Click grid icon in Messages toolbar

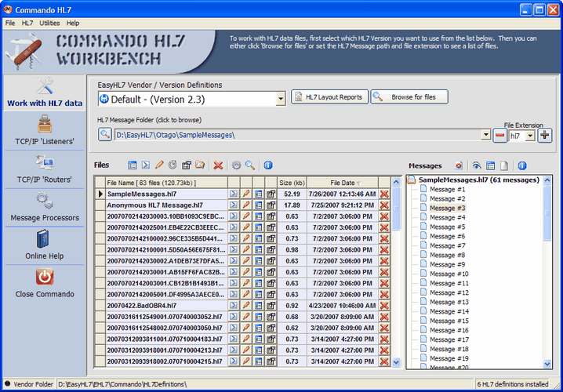point(491,165)
